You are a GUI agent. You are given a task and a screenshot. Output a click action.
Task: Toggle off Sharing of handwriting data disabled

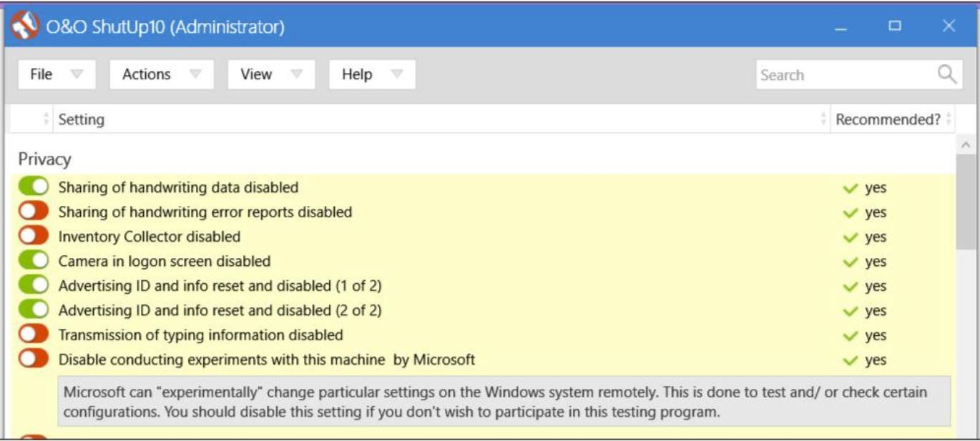pyautogui.click(x=34, y=187)
